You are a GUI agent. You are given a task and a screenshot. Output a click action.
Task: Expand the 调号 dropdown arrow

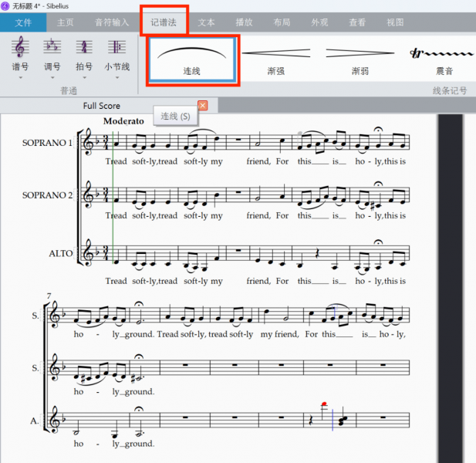click(52, 78)
